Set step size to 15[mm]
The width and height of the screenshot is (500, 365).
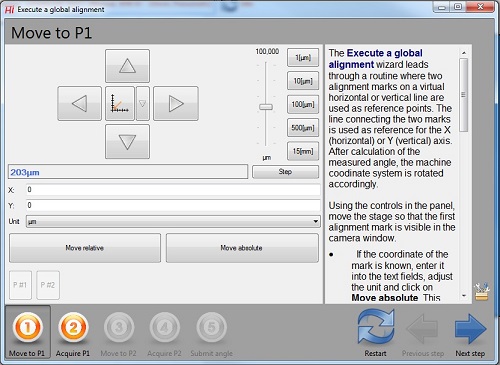point(303,151)
